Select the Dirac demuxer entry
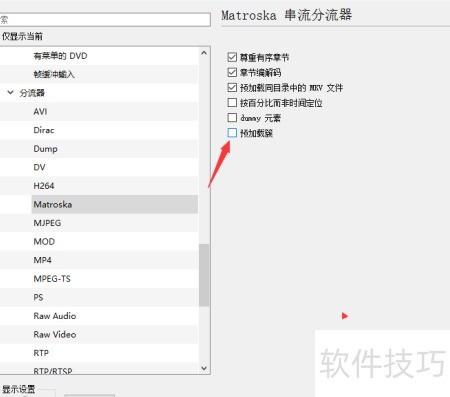 44,130
